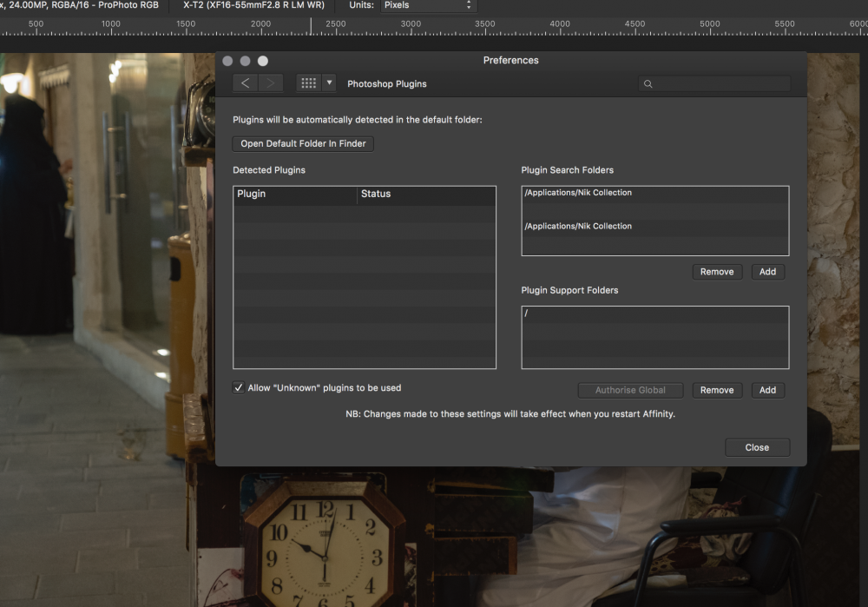Screen dimensions: 868x607
Task: Open the Units dropdown showing Pixels
Action: pos(429,5)
